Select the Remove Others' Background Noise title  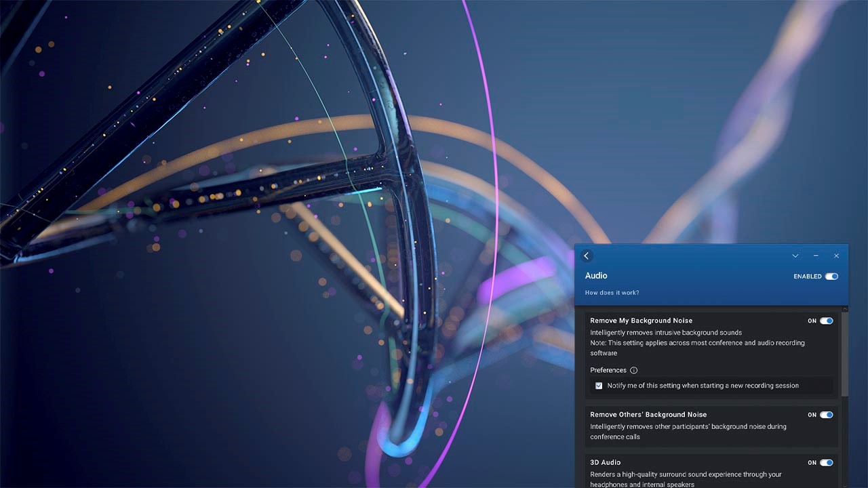click(648, 415)
